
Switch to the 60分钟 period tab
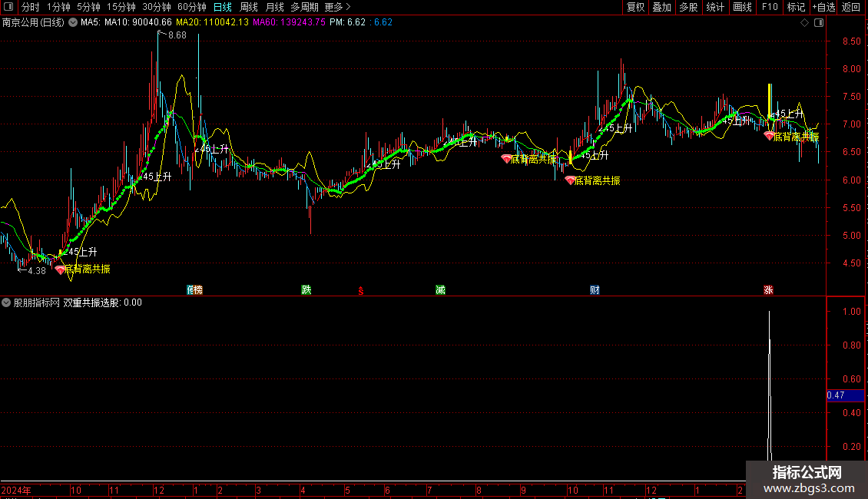191,7
